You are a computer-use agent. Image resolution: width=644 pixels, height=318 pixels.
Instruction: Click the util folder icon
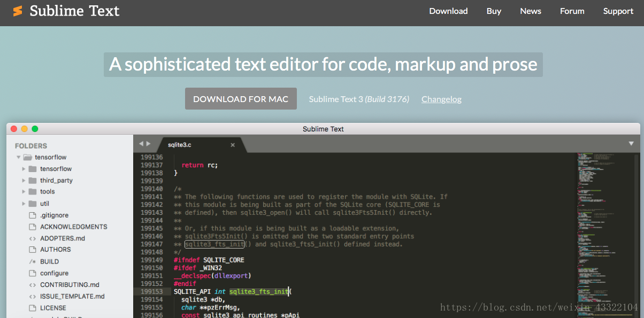click(33, 204)
